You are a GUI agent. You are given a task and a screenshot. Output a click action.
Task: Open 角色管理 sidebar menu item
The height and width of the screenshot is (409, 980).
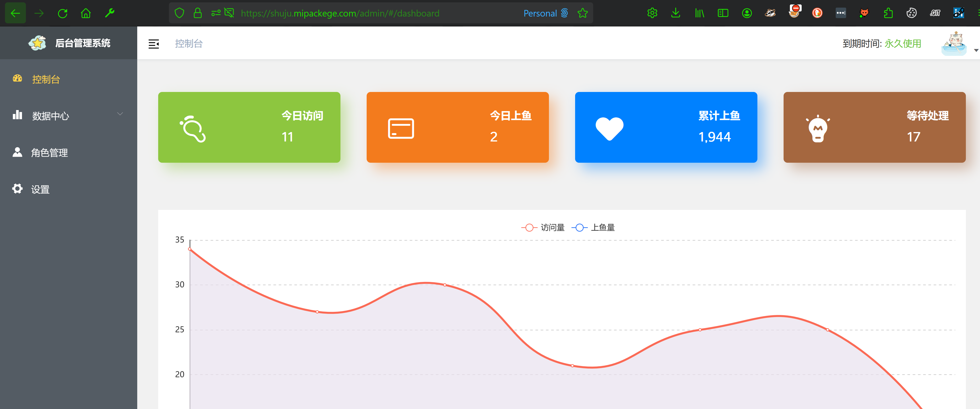(49, 152)
